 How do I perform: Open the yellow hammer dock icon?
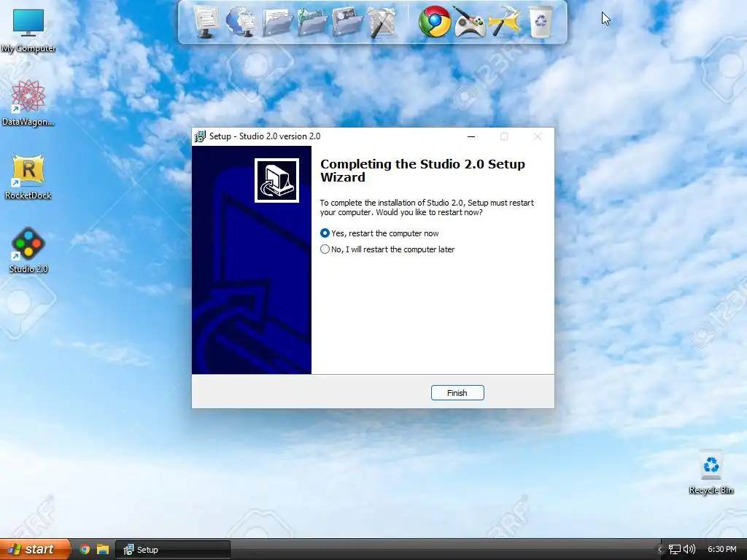505,22
